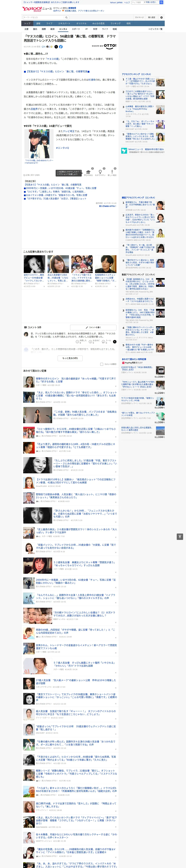This screenshot has height=868, width=186.
Task: Click the コメントを書く button
Action: click(x=93, y=328)
